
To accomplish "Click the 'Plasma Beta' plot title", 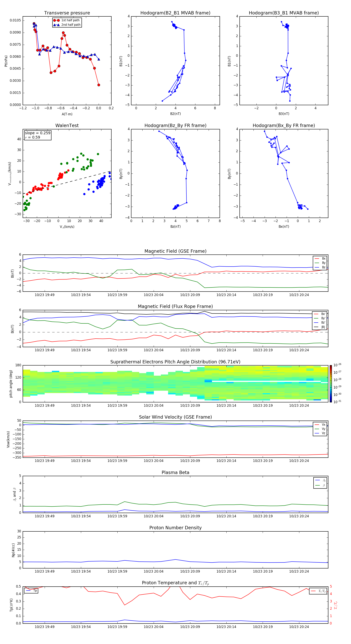I will pos(175,472).
